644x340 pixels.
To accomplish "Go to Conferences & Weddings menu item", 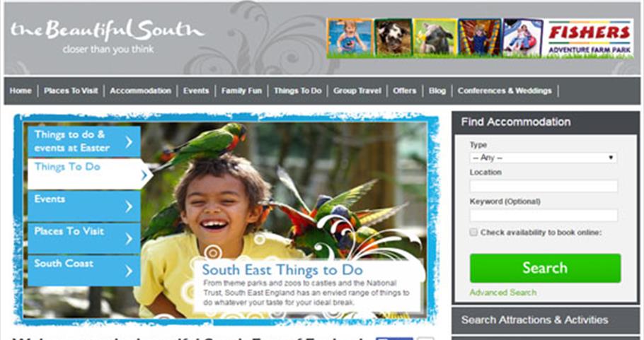I will 505,90.
